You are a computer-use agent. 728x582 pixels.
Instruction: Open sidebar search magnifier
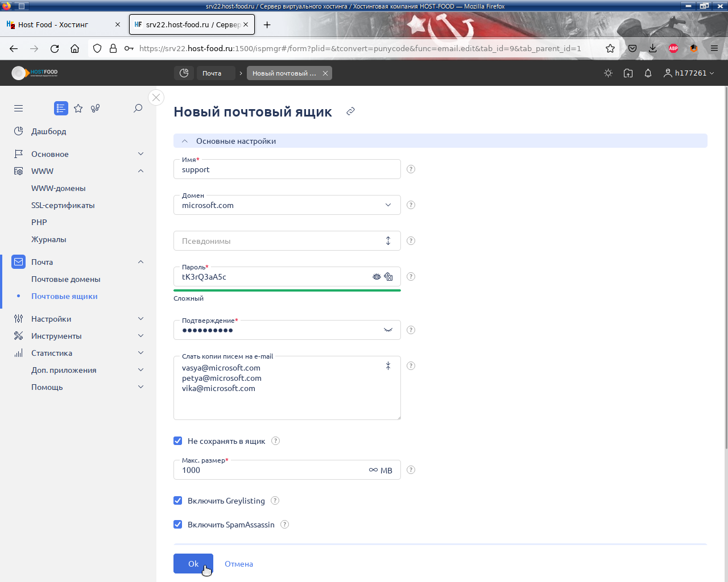coord(138,108)
